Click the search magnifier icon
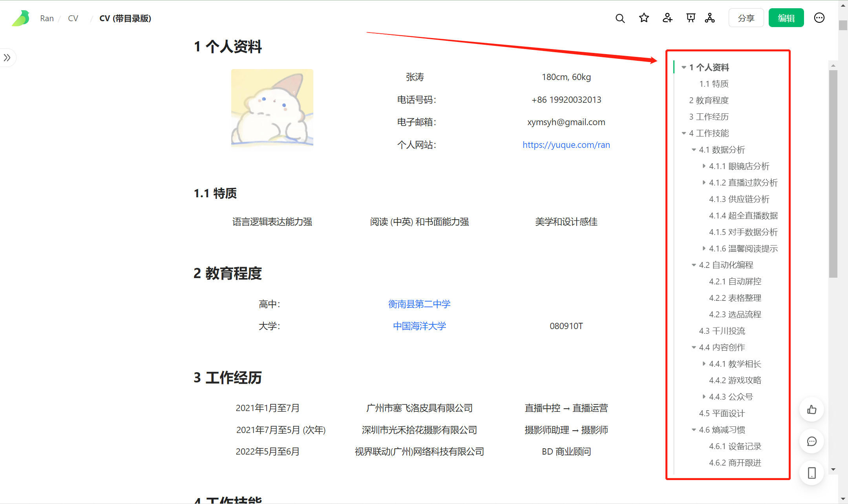The width and height of the screenshot is (848, 504). pos(620,18)
